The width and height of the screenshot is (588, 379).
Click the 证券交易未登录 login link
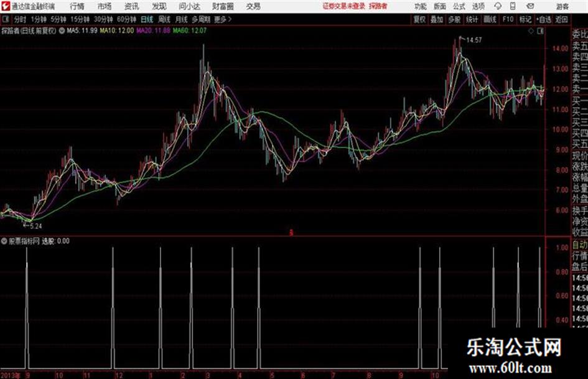(x=344, y=6)
